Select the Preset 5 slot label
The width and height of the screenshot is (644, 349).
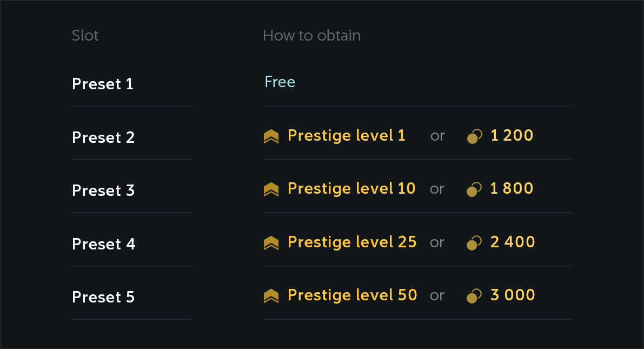click(x=103, y=297)
